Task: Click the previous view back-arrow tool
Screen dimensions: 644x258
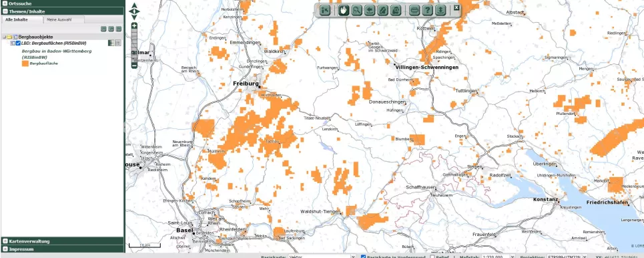Action: [370, 11]
